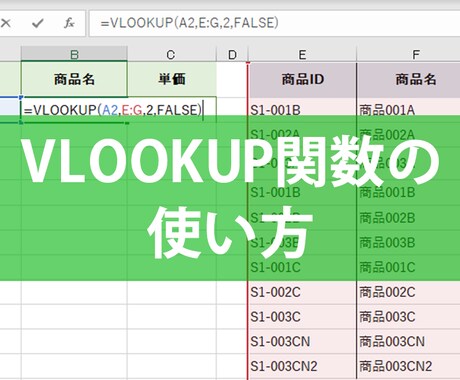The width and height of the screenshot is (460, 380).
Task: Click cell 商品003B
Action: [x=409, y=243]
